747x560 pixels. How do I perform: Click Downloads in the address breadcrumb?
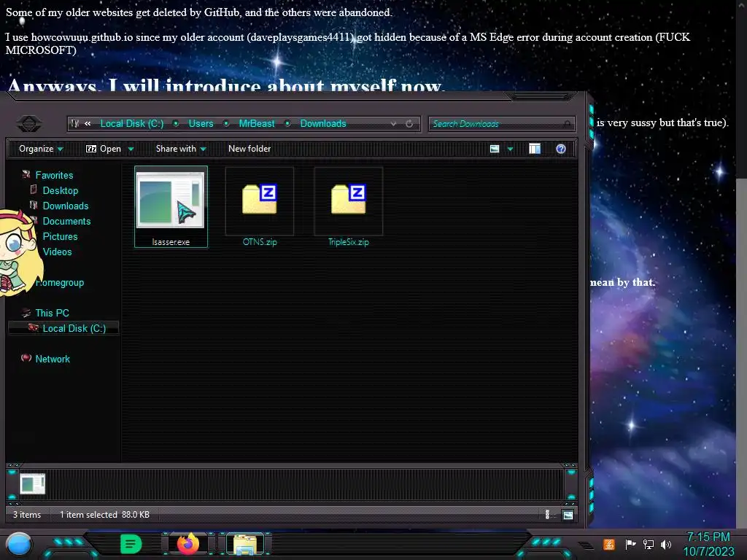[x=323, y=124]
